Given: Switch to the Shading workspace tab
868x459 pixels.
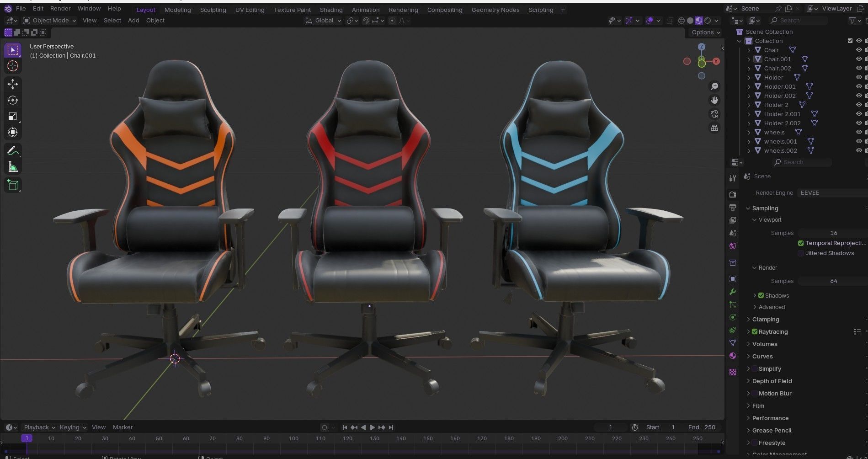Looking at the screenshot, I should [331, 10].
